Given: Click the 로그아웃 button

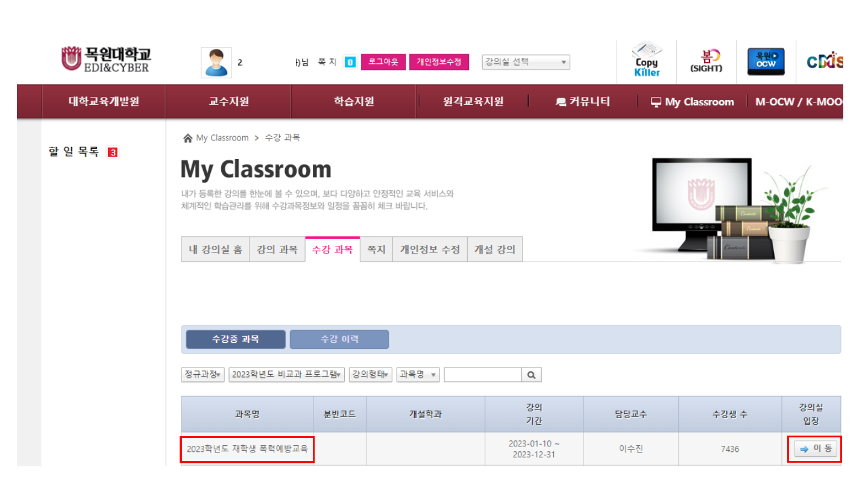Looking at the screenshot, I should pyautogui.click(x=383, y=62).
